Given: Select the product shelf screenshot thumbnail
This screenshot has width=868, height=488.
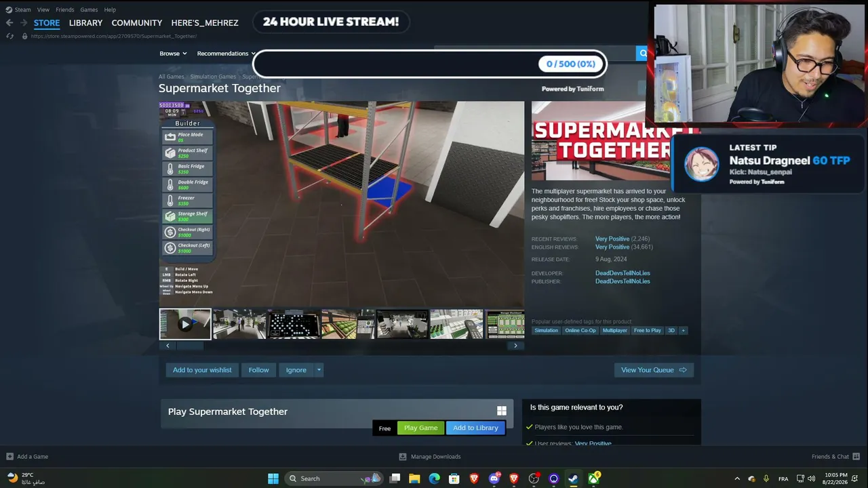Looking at the screenshot, I should 456,324.
